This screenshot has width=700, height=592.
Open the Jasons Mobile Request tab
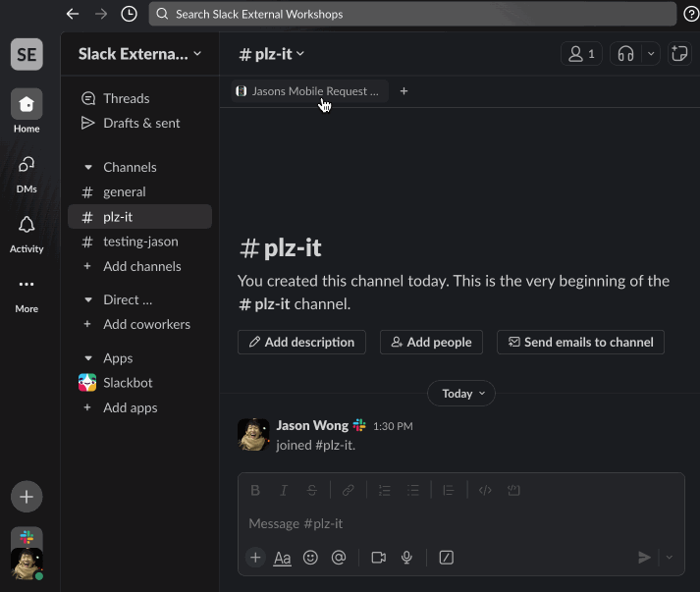(x=308, y=91)
